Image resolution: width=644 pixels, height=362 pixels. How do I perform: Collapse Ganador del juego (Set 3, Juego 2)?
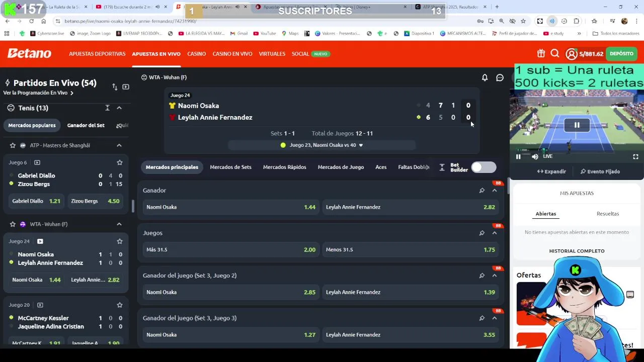pos(495,276)
